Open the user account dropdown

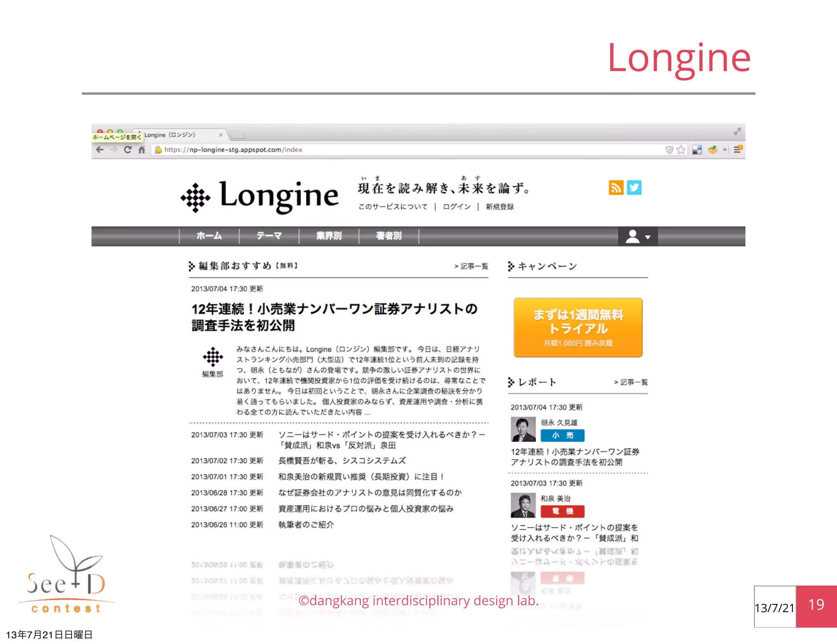(638, 236)
